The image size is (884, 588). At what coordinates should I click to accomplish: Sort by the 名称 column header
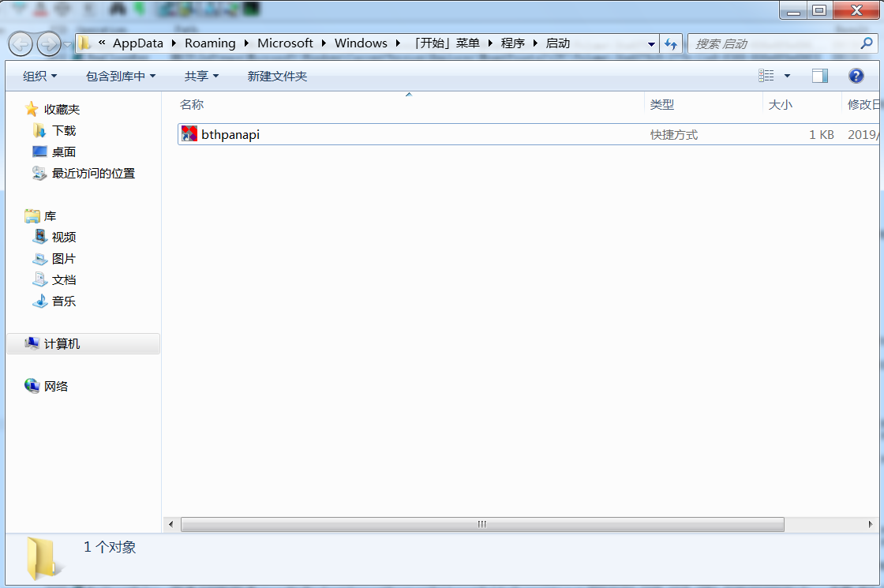(192, 104)
